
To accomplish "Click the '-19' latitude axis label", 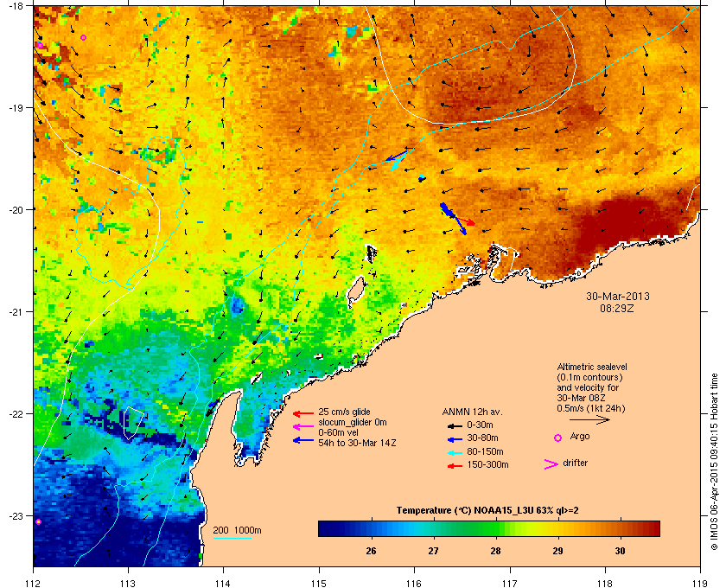I will (x=16, y=108).
